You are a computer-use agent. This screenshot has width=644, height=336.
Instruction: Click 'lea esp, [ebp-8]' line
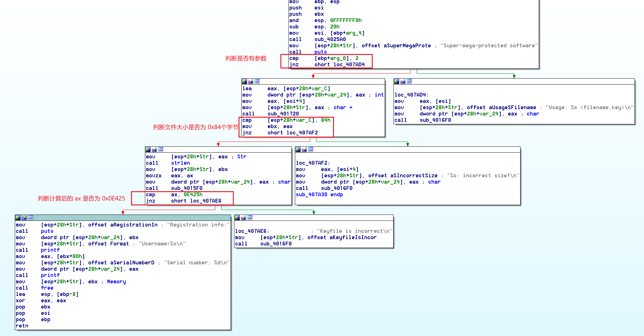coord(47,294)
